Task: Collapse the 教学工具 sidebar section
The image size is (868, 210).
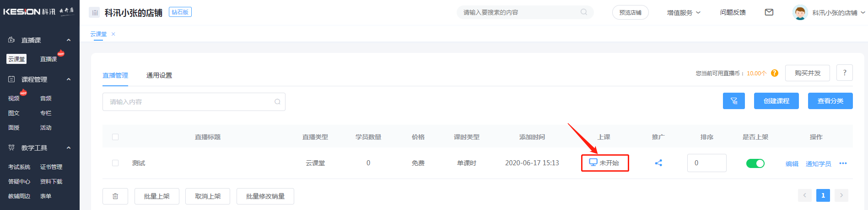Action: coord(69,148)
